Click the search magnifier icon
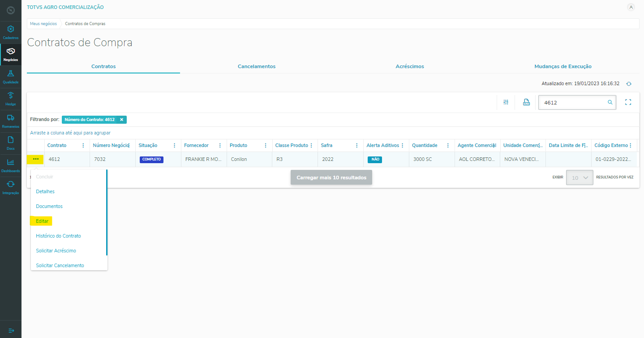Screen dimensions: 644x338 click(x=610, y=102)
